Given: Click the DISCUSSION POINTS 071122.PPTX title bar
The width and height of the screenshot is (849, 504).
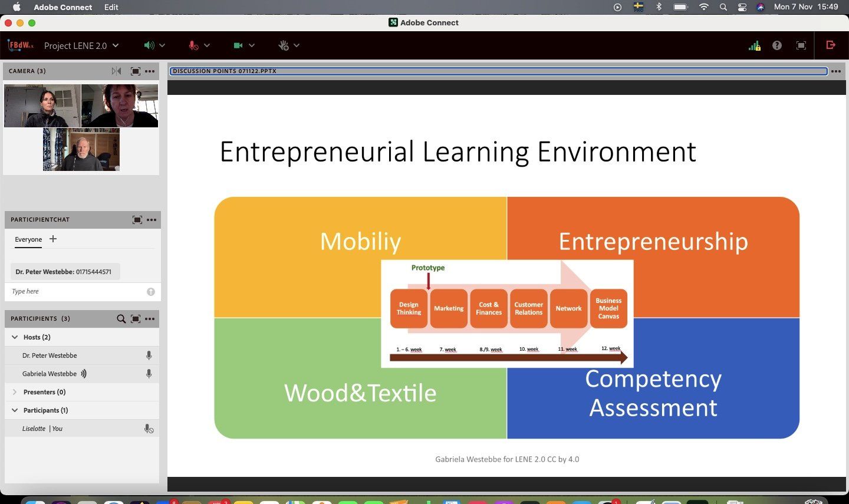Looking at the screenshot, I should click(x=498, y=71).
